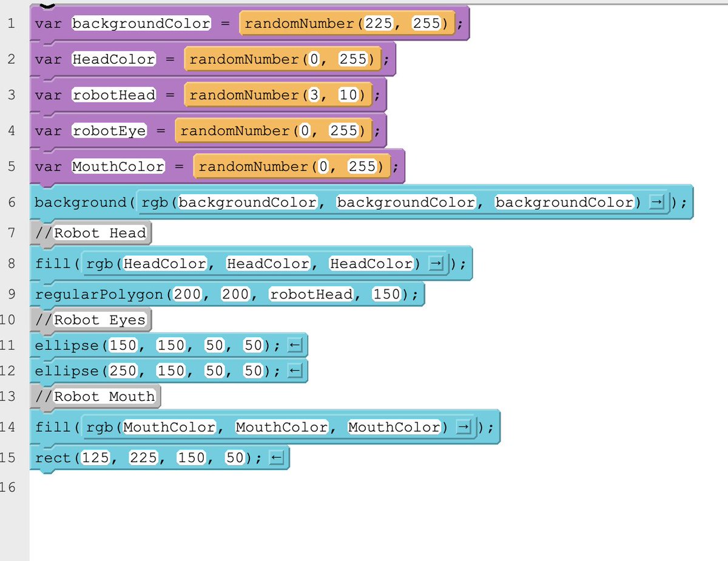Edit first backgroundColor argument in rgb on line 6
This screenshot has width=728, height=561.
pyautogui.click(x=248, y=203)
